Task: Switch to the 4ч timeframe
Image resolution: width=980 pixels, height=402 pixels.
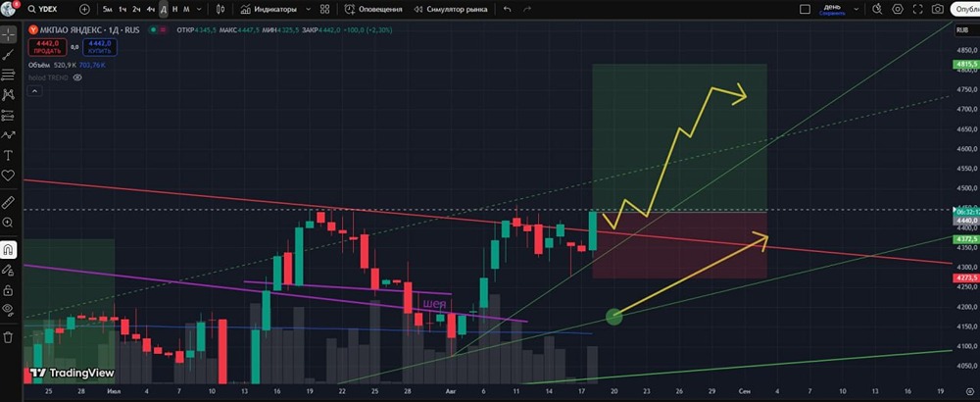Action: click(x=151, y=10)
